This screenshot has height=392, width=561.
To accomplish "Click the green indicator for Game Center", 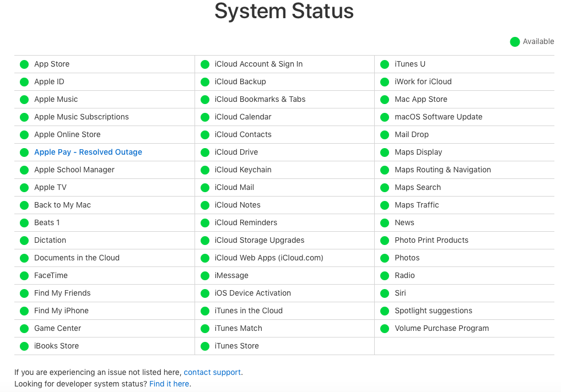I will (24, 329).
